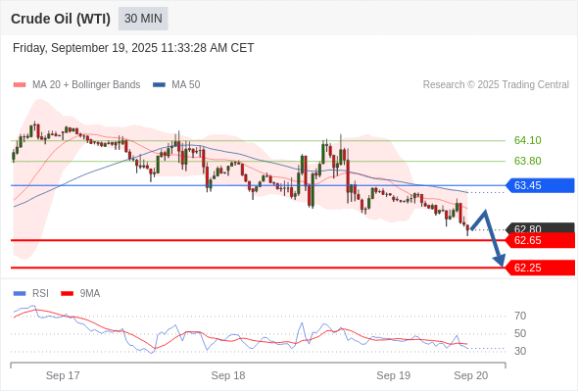This screenshot has height=392, width=578.
Task: Click the Research © 2025 Trading Central credit
Action: tap(496, 85)
